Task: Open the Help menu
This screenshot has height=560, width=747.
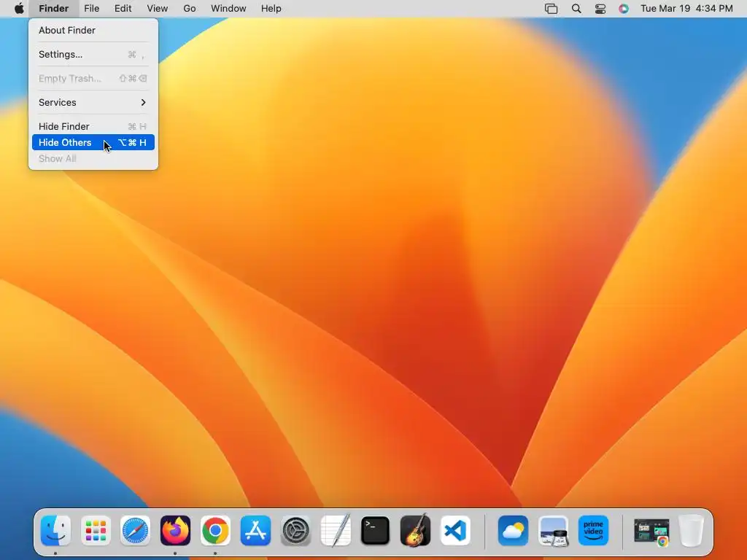Action: click(271, 9)
